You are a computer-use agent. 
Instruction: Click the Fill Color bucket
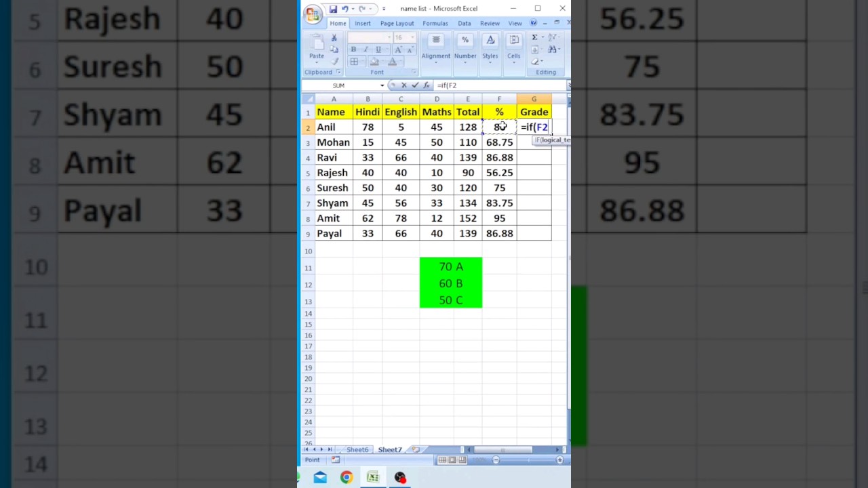tap(374, 62)
